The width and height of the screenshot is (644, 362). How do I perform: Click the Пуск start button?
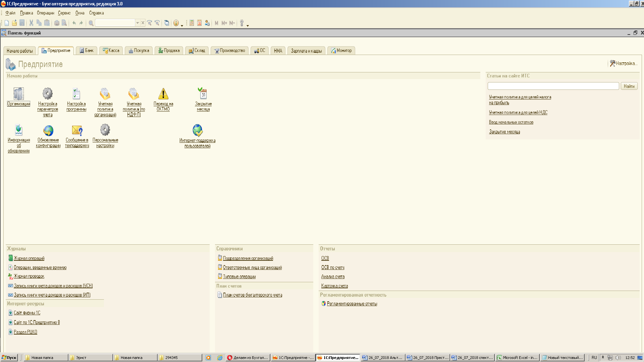(9, 358)
